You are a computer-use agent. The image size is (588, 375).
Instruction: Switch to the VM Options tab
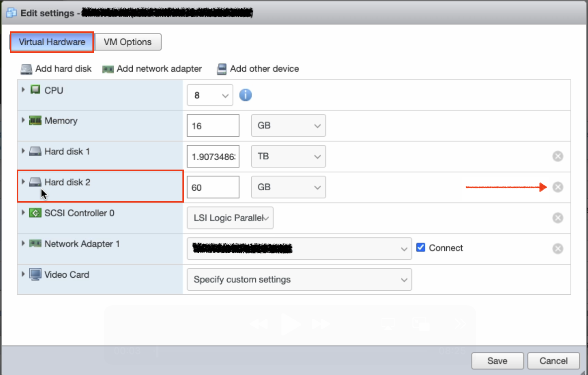(x=128, y=42)
